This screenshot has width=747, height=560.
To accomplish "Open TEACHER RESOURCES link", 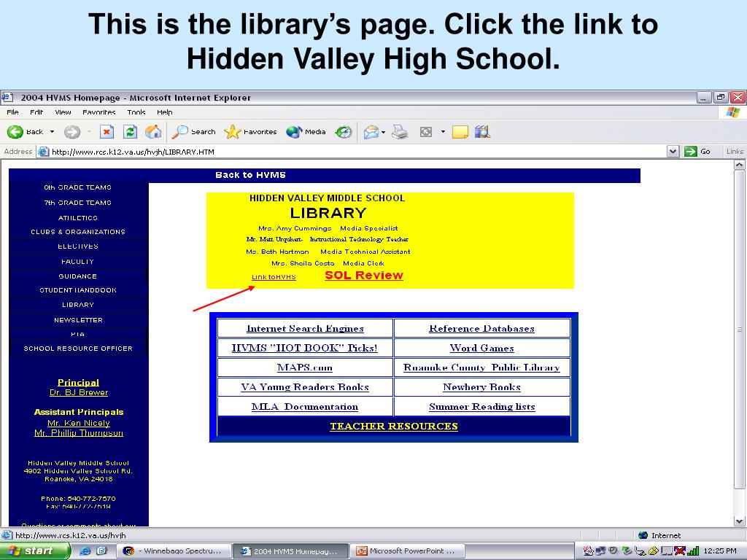I will click(394, 426).
